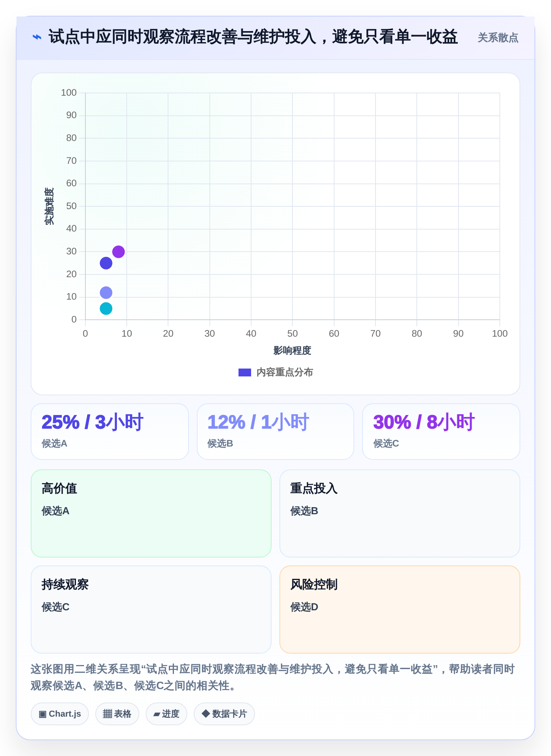Click the parallelogram icon on 进度 chip
This screenshot has height=756, width=551.
click(157, 714)
